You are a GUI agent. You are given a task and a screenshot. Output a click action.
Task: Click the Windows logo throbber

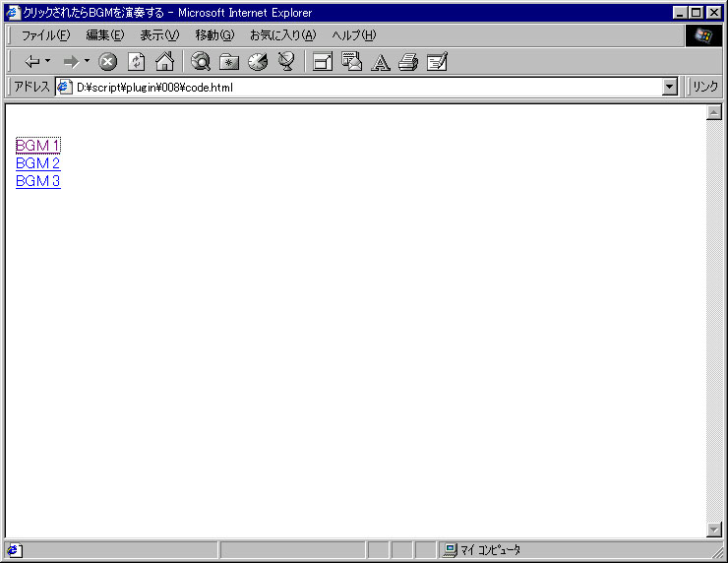click(703, 35)
